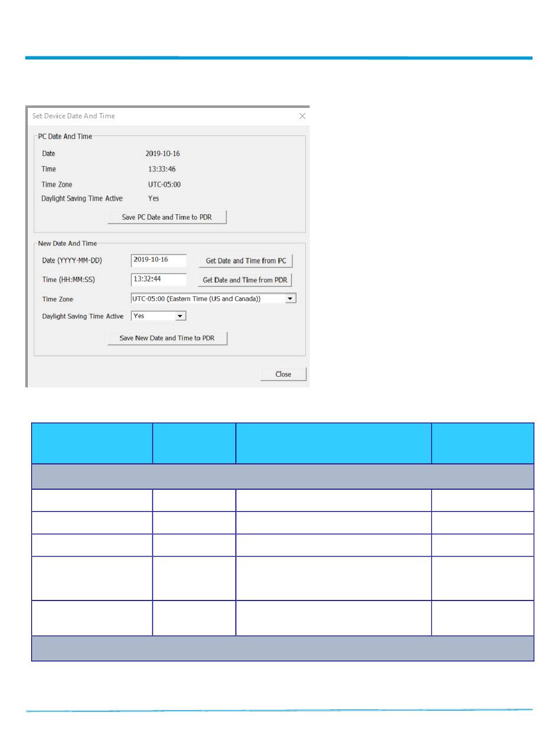Viewport: 559px width, 756px height.
Task: Focus the Date (YYYY-MM-DD) input field
Action: (159, 260)
